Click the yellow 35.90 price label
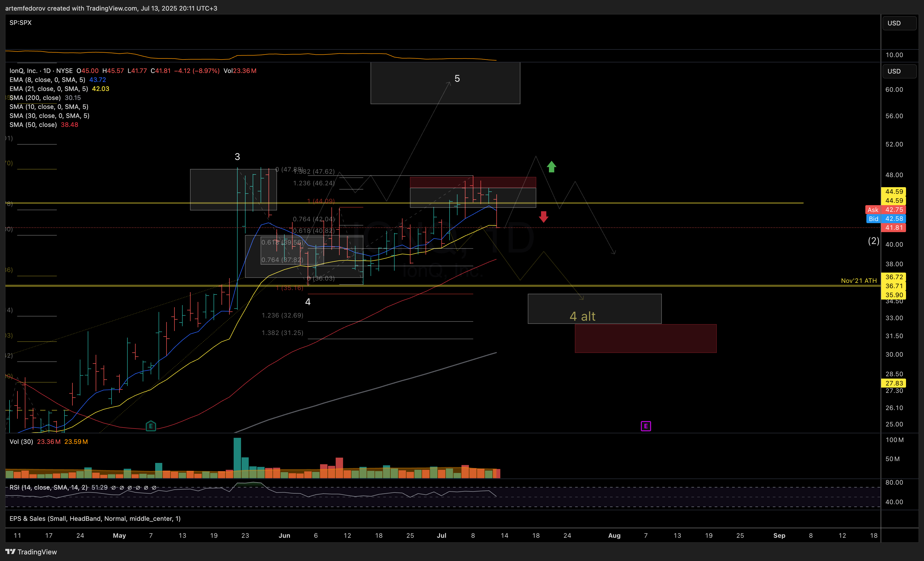The width and height of the screenshot is (924, 561). 893,295
